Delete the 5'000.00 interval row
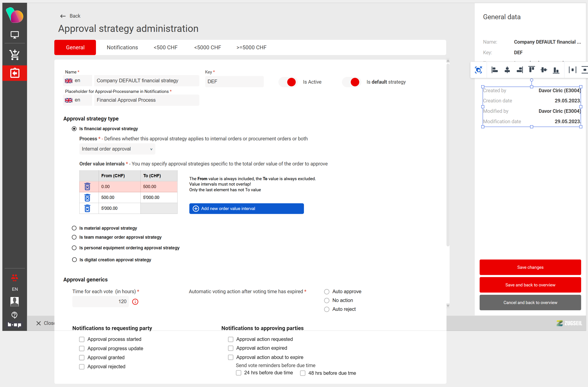 tap(87, 208)
